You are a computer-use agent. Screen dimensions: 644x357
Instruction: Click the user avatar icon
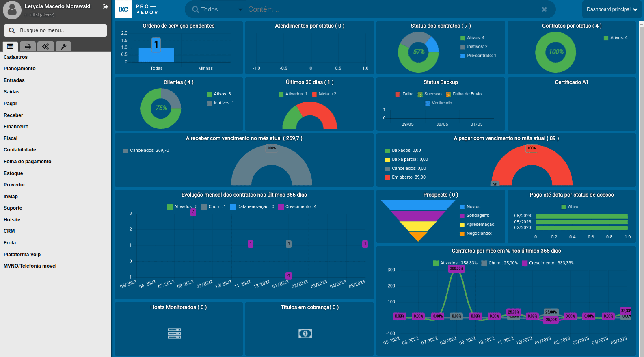coord(12,10)
